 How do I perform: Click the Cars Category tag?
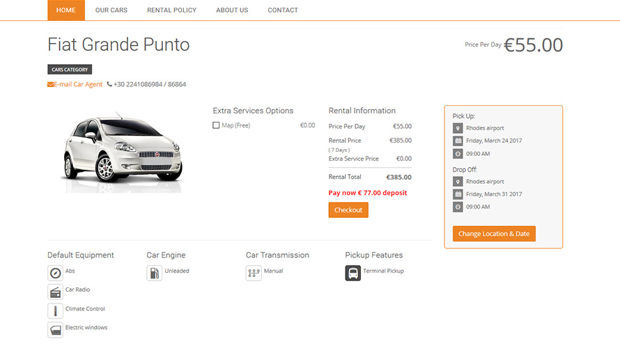click(70, 70)
